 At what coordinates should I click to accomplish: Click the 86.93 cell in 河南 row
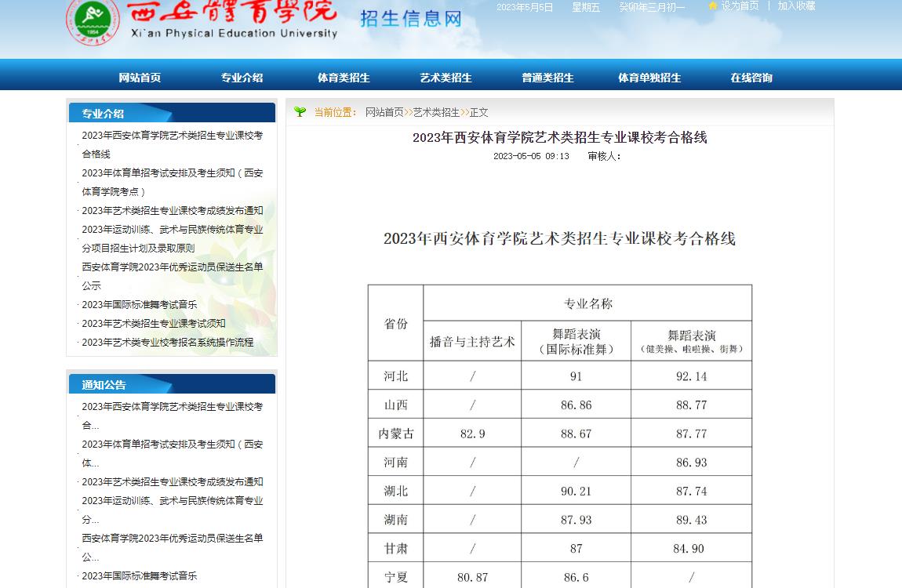coord(692,462)
